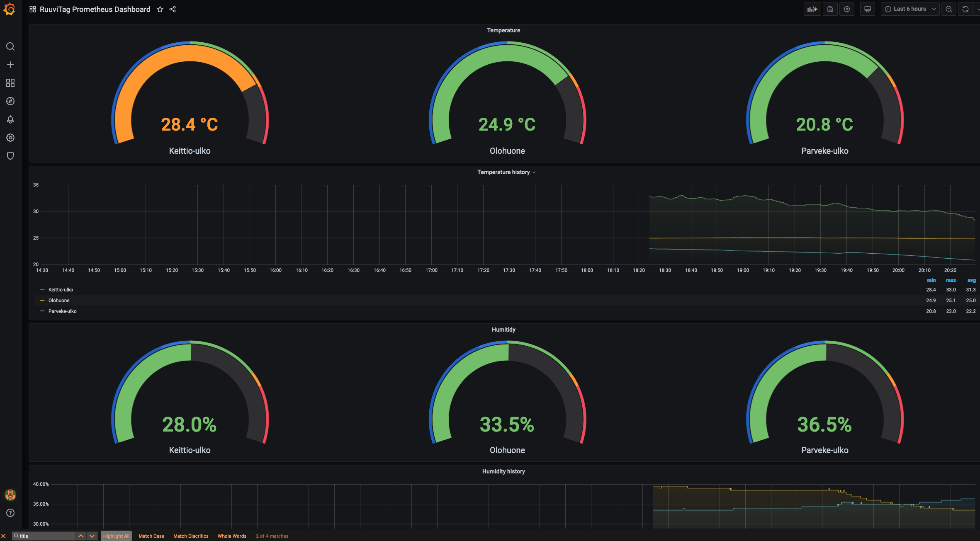The width and height of the screenshot is (980, 541).
Task: Open refresh interval dropdown arrow
Action: pyautogui.click(x=978, y=9)
